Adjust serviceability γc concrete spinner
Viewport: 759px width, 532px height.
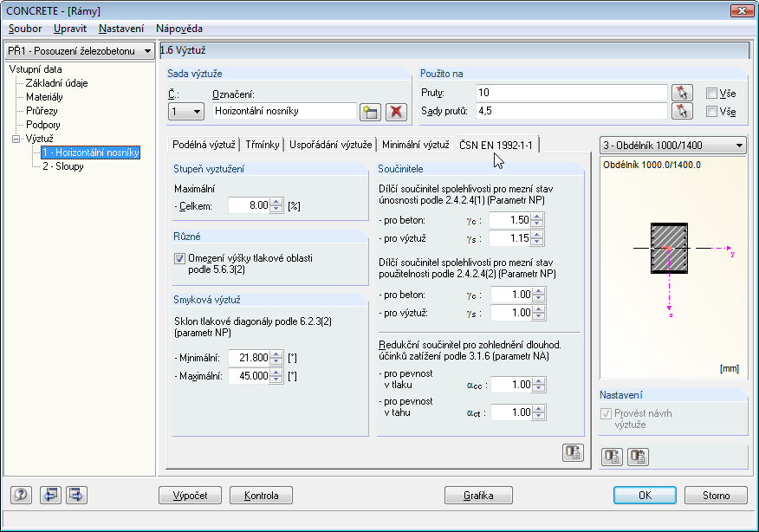point(539,295)
